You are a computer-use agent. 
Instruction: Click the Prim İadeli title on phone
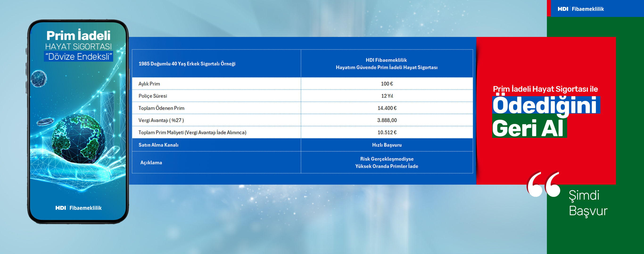coord(78,36)
